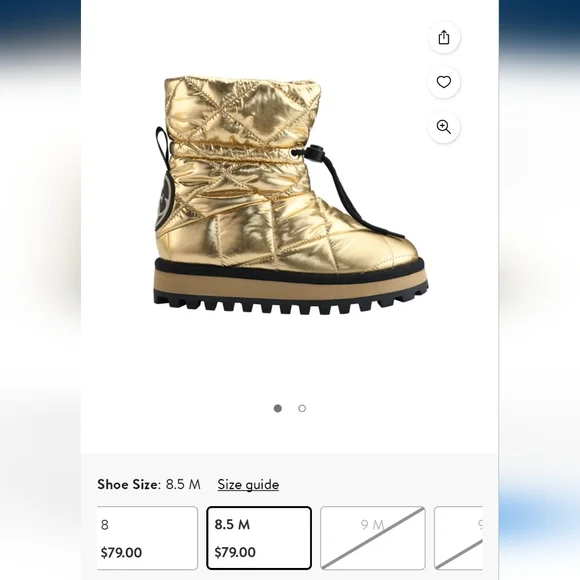Select the 8.5 M size option
The height and width of the screenshot is (580, 580).
click(259, 538)
